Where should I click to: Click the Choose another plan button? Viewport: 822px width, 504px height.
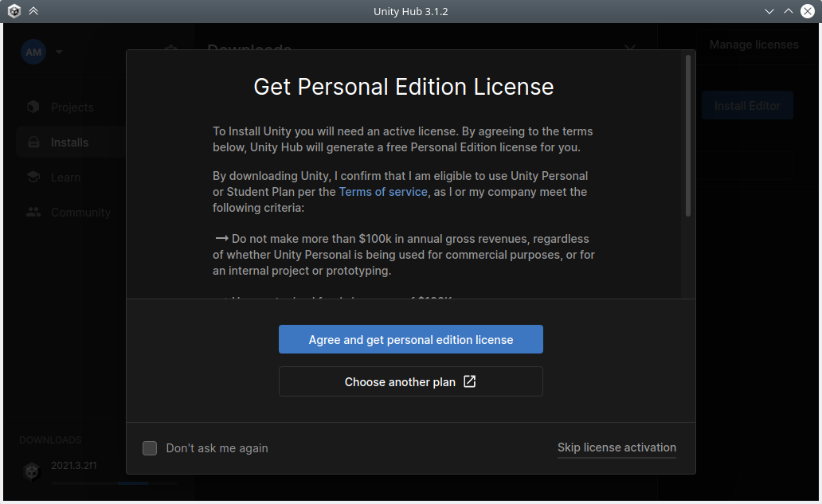410,381
